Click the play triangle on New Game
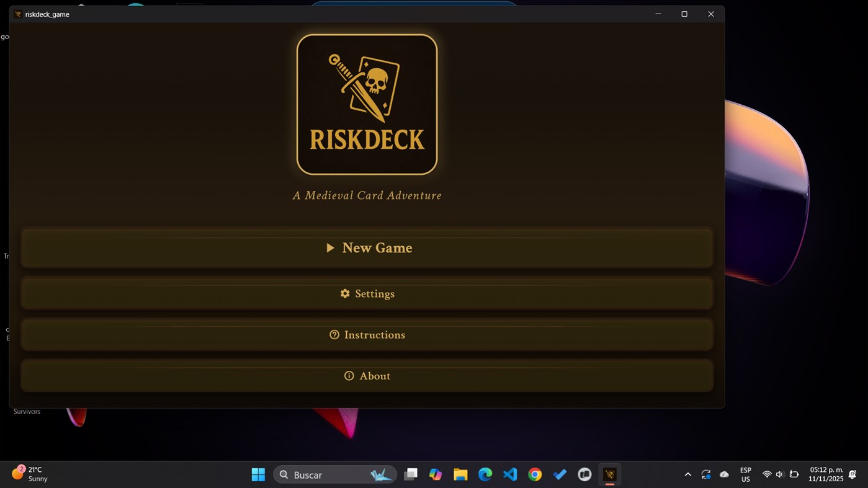 (x=331, y=247)
